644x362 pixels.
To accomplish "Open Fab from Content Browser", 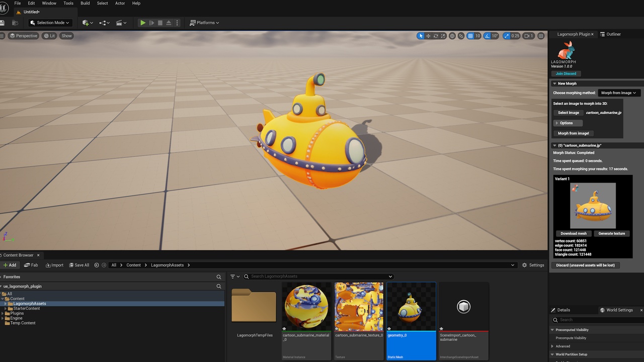I will click(x=31, y=265).
